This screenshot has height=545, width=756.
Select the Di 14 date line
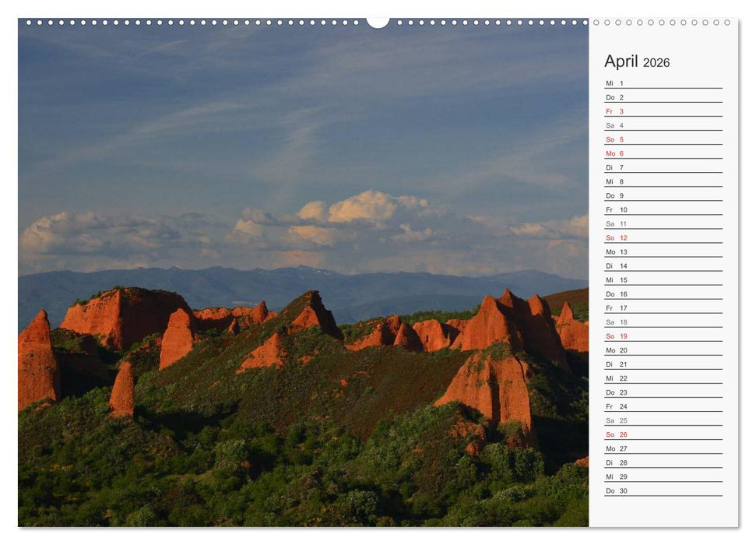point(615,265)
